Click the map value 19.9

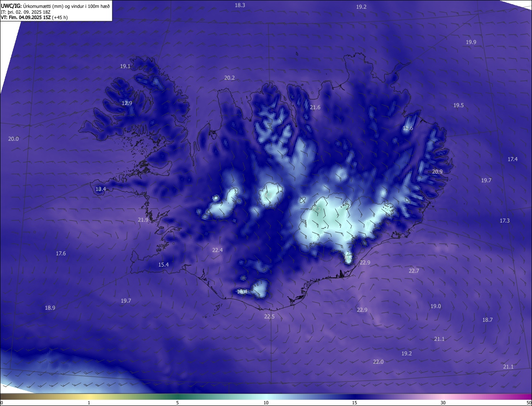[x=471, y=42]
